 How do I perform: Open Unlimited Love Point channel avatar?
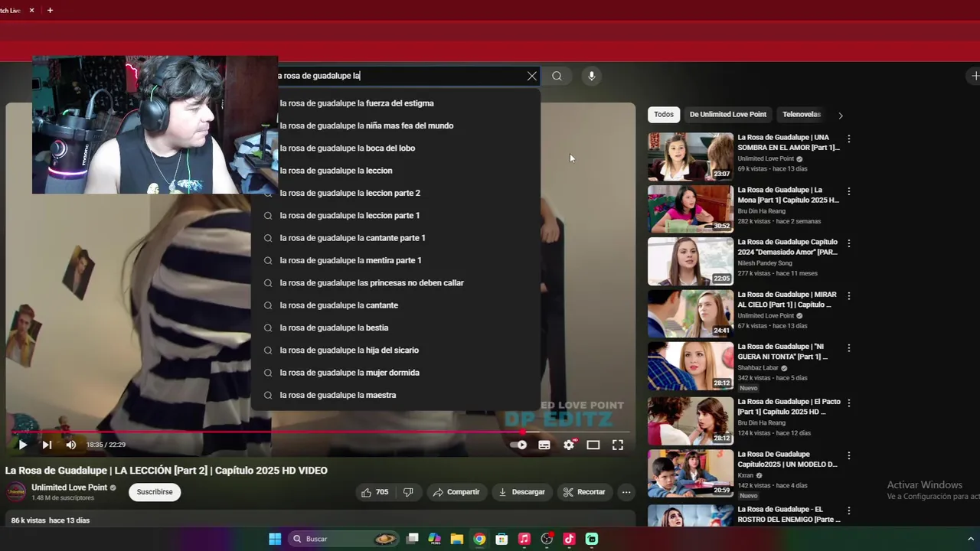(x=16, y=492)
